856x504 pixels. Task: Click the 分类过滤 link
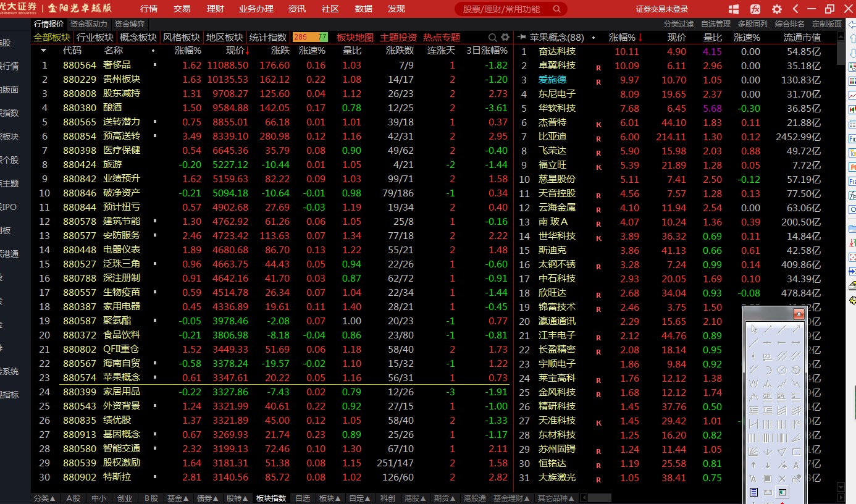(679, 23)
